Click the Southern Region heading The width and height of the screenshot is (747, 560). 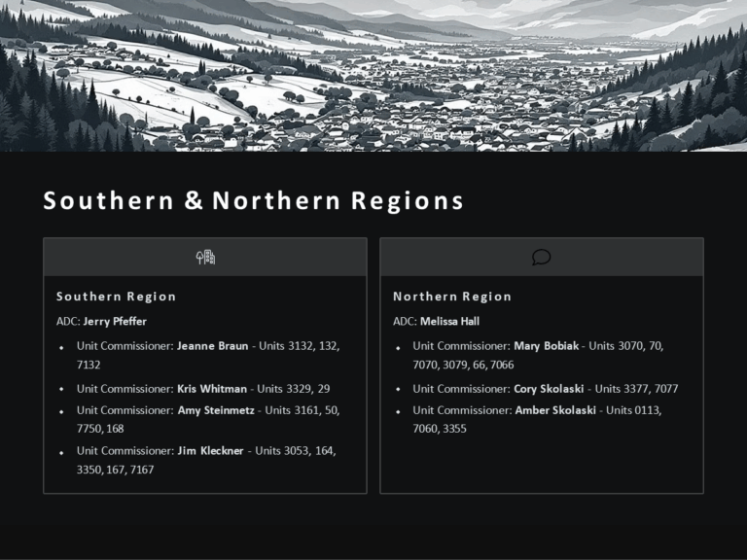click(x=116, y=297)
